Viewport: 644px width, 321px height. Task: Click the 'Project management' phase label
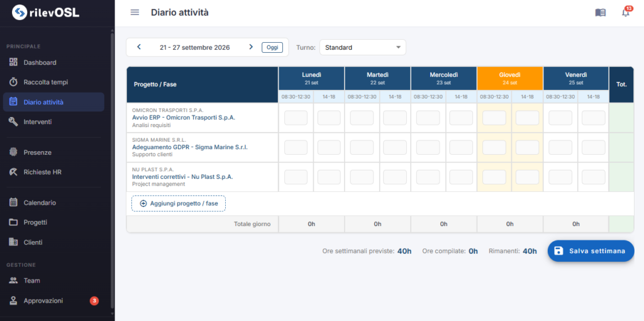[158, 184]
